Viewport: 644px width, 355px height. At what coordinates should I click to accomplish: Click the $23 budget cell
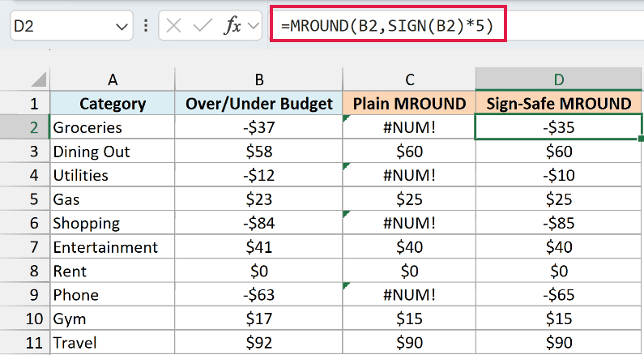coord(258,199)
